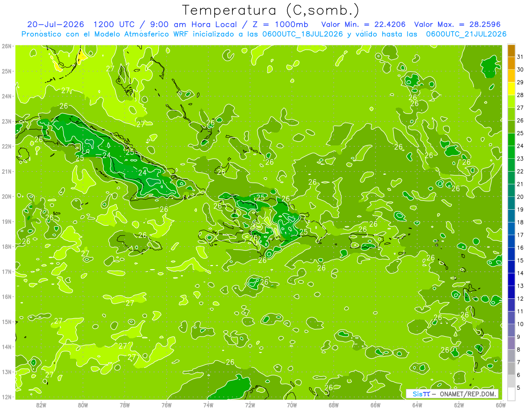Click the "13" value on color scale
Viewport: 532px width, 411px height.
click(x=520, y=286)
